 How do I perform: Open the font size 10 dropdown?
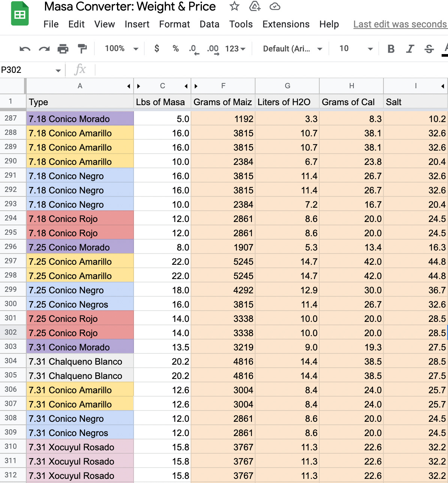pos(356,48)
